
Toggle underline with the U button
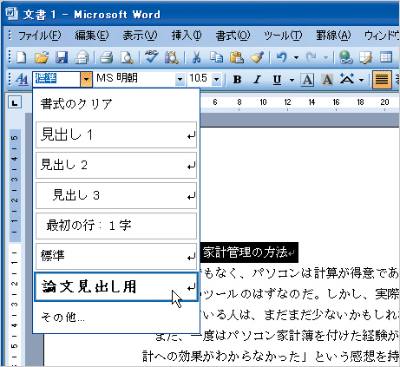tap(277, 80)
